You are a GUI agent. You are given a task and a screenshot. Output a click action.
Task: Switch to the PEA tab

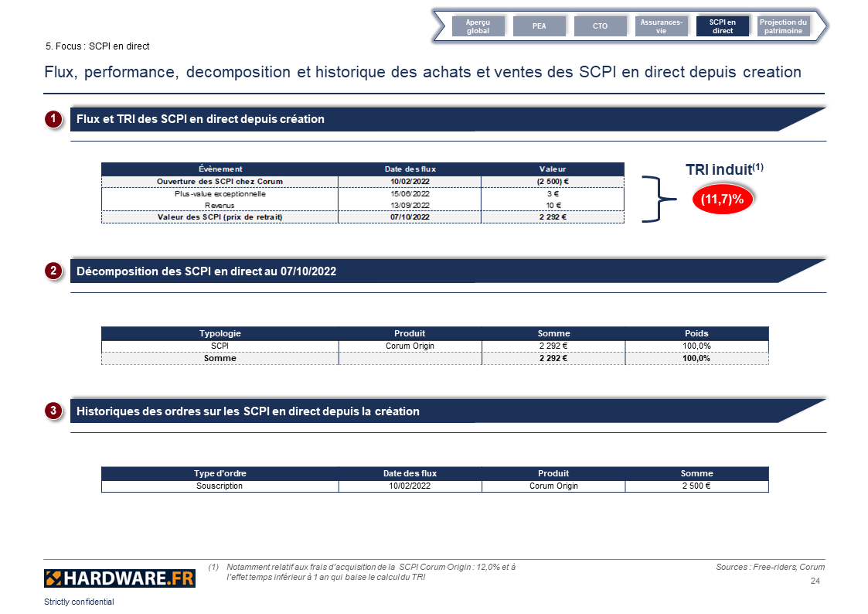pyautogui.click(x=540, y=26)
